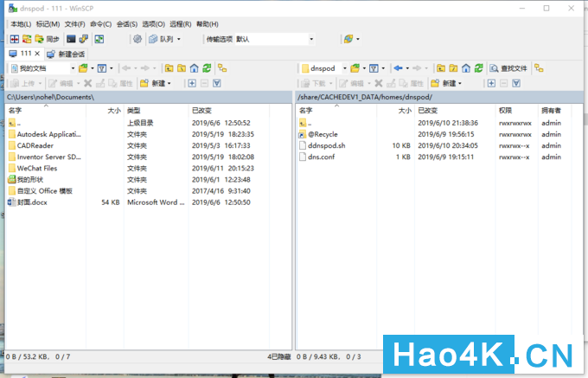
Task: Open the 标记(M) menu
Action: pos(48,24)
